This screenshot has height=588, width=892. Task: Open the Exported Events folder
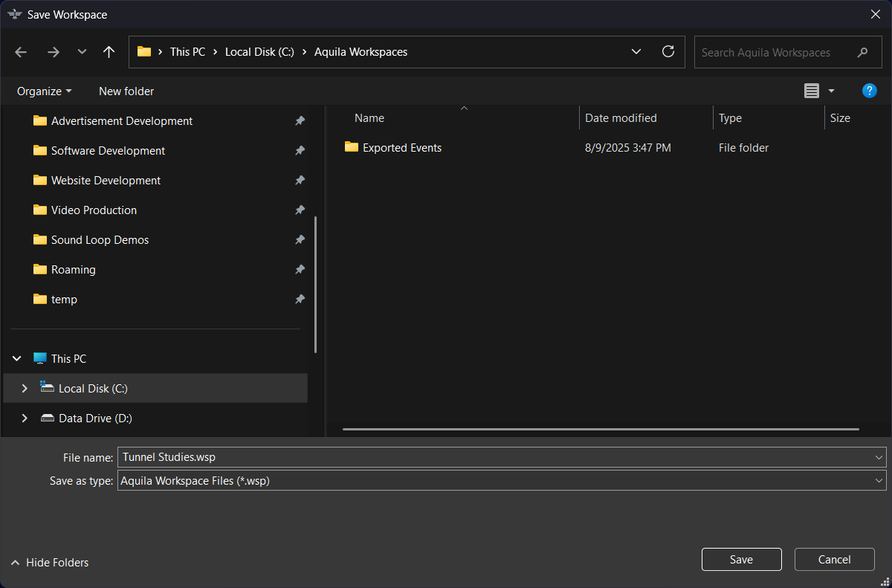point(401,147)
